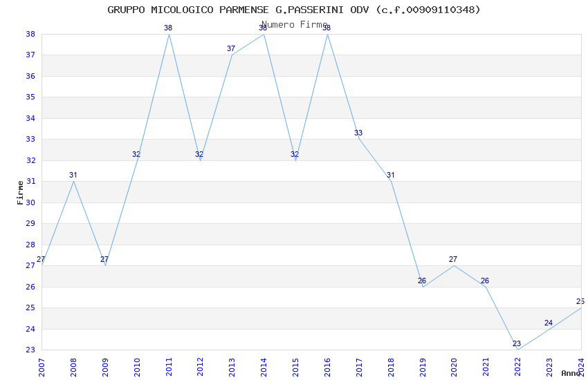Click data label 23 at the 2022 low point
588x380 pixels.
(517, 343)
